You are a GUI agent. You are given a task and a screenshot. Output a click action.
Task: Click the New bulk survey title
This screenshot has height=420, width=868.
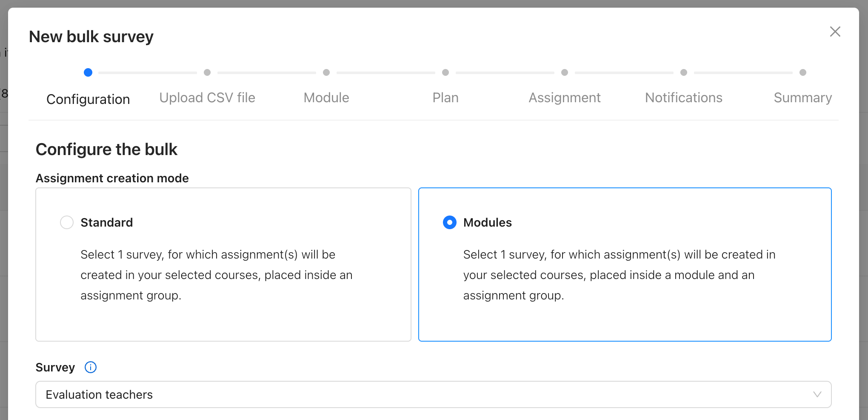tap(91, 37)
